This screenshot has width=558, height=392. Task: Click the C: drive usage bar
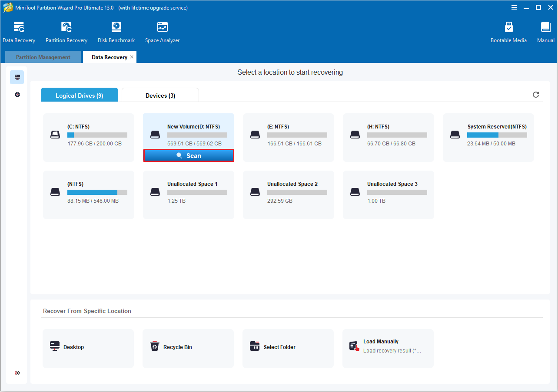coord(97,135)
